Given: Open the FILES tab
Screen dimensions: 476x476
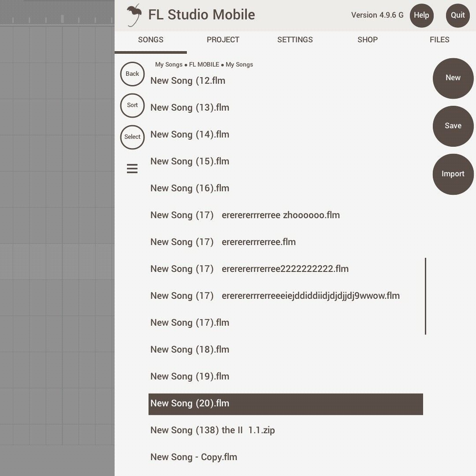Looking at the screenshot, I should click(439, 40).
